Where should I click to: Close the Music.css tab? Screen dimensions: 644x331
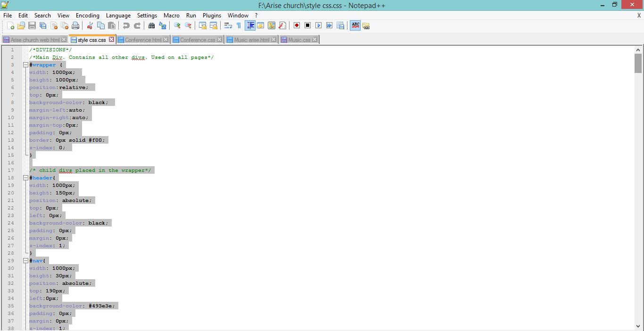point(315,40)
